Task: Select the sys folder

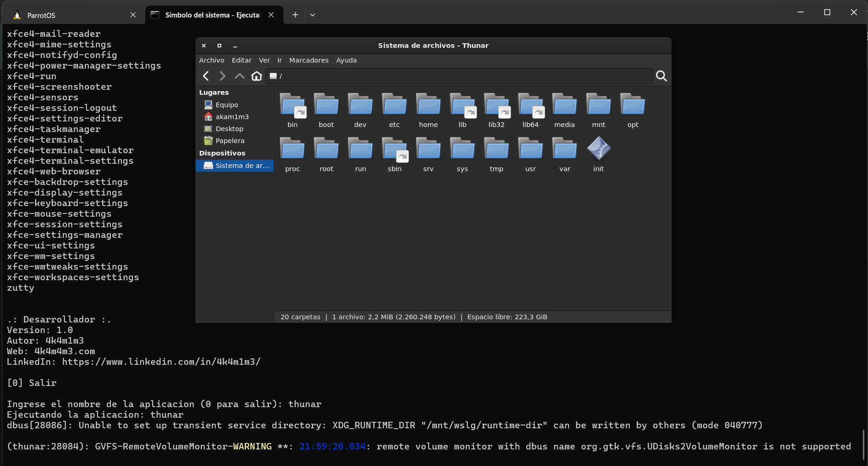Action: pyautogui.click(x=463, y=155)
